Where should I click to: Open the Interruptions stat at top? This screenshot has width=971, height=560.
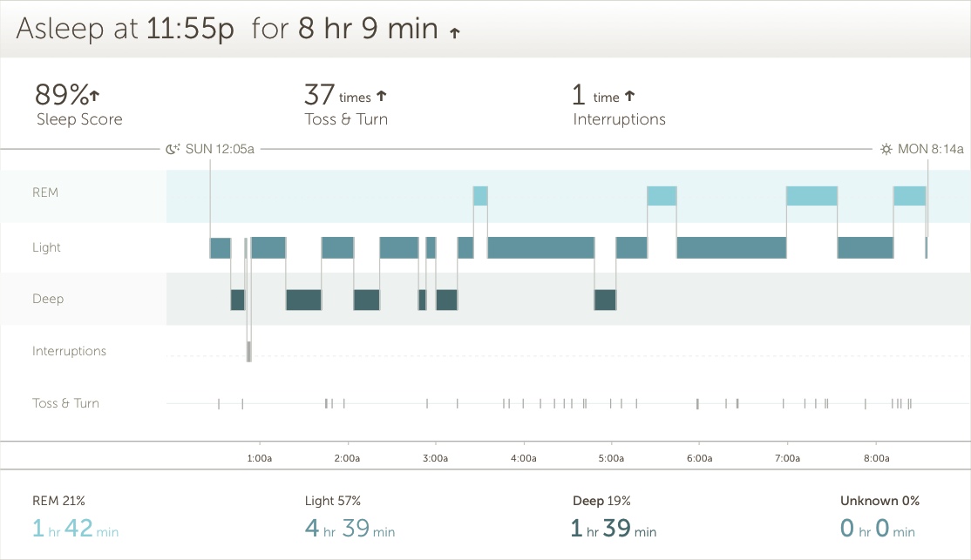coord(619,119)
